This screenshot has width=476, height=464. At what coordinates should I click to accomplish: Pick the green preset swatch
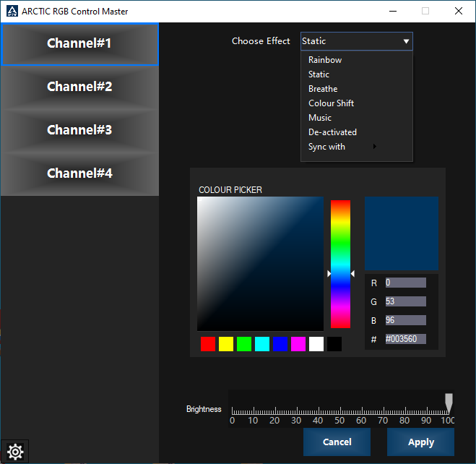244,344
